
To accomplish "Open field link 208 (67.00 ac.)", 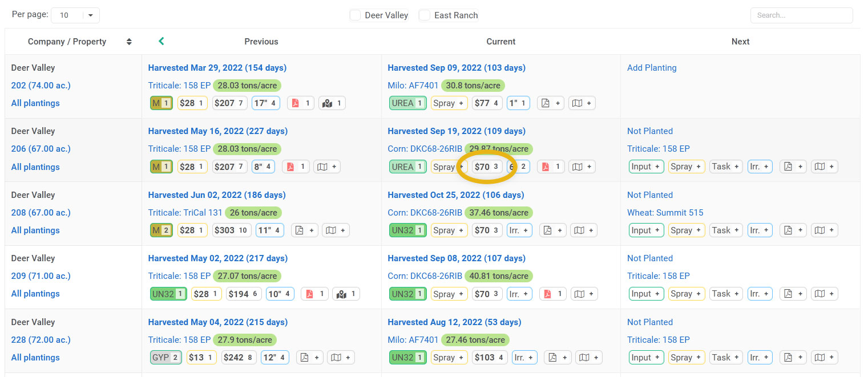I will pyautogui.click(x=41, y=213).
